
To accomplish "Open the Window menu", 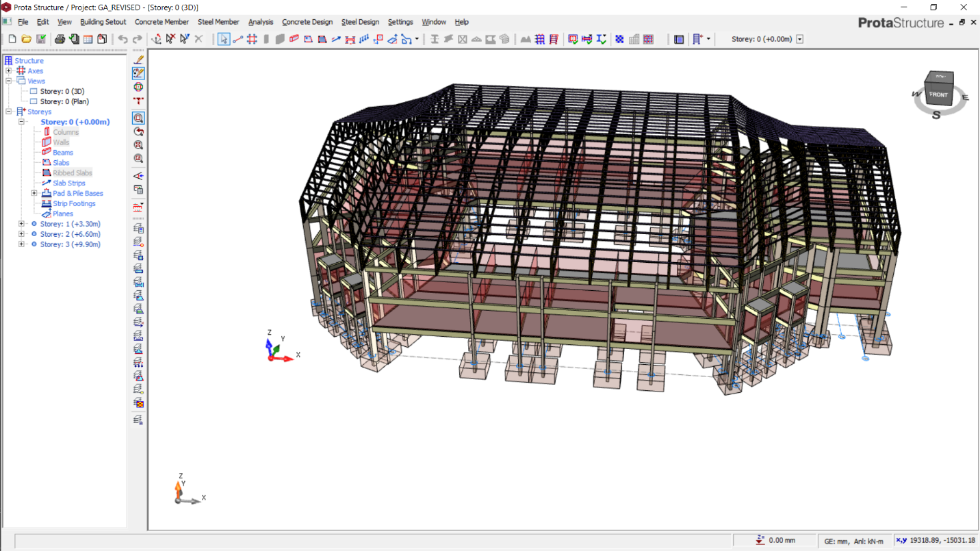I will [x=434, y=22].
